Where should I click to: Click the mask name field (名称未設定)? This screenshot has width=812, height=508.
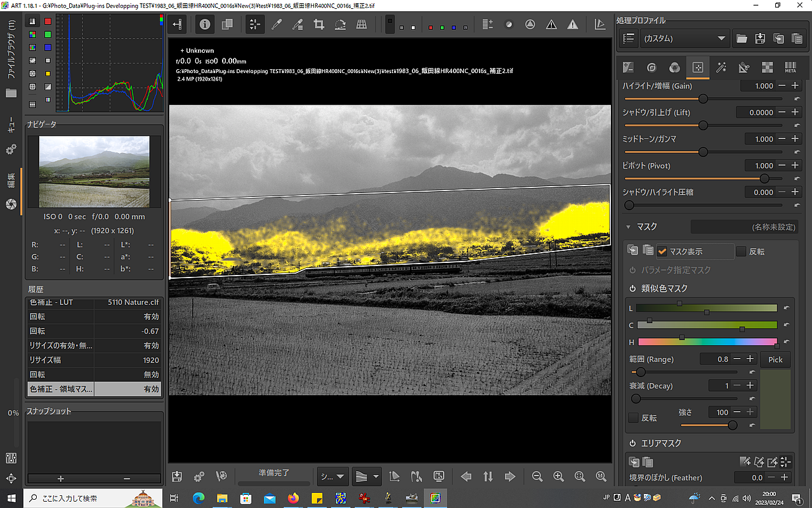(x=744, y=227)
